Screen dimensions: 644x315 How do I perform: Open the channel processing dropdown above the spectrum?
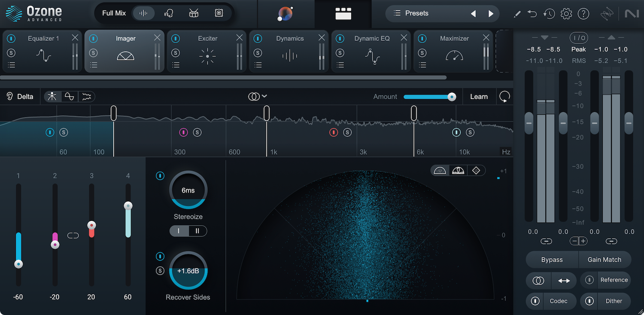258,96
